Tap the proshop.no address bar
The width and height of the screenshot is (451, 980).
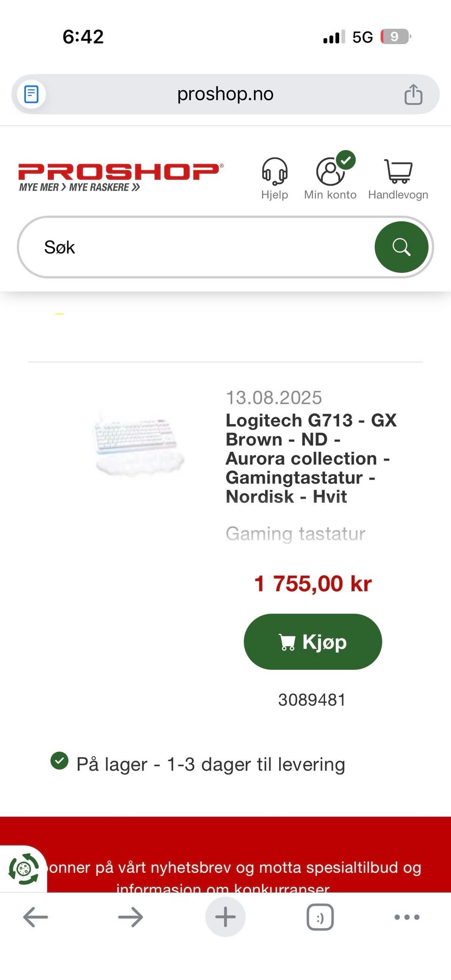tap(225, 94)
